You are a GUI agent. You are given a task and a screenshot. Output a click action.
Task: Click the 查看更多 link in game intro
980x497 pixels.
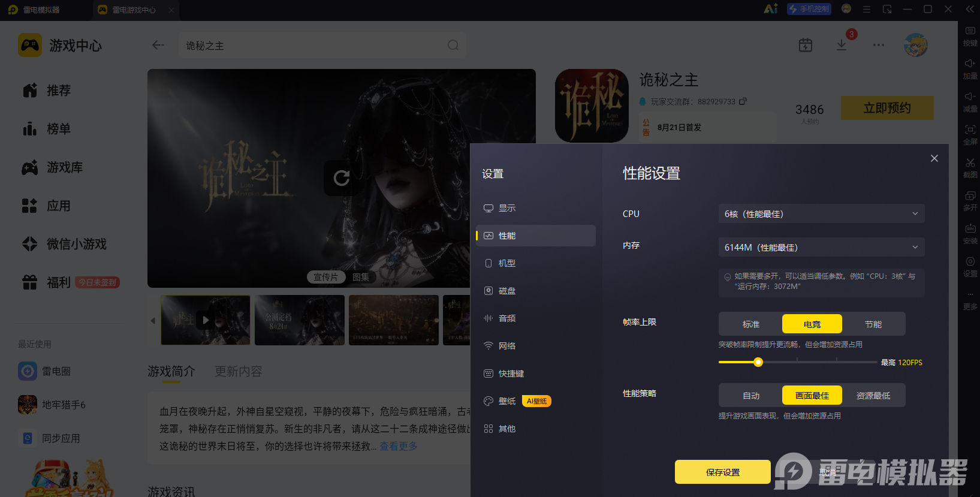pos(399,446)
